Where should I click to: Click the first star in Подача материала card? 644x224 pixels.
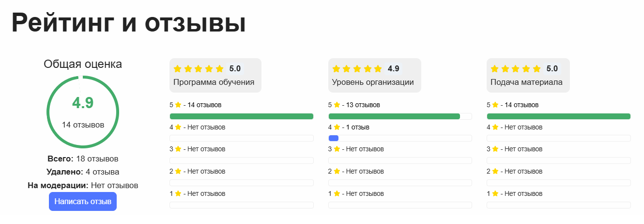coord(495,69)
